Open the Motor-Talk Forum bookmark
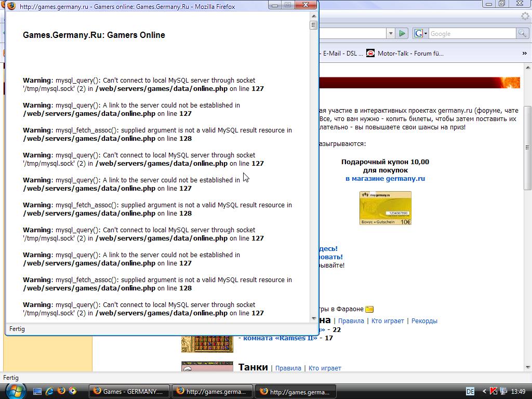This screenshot has width=532, height=399. [x=405, y=53]
